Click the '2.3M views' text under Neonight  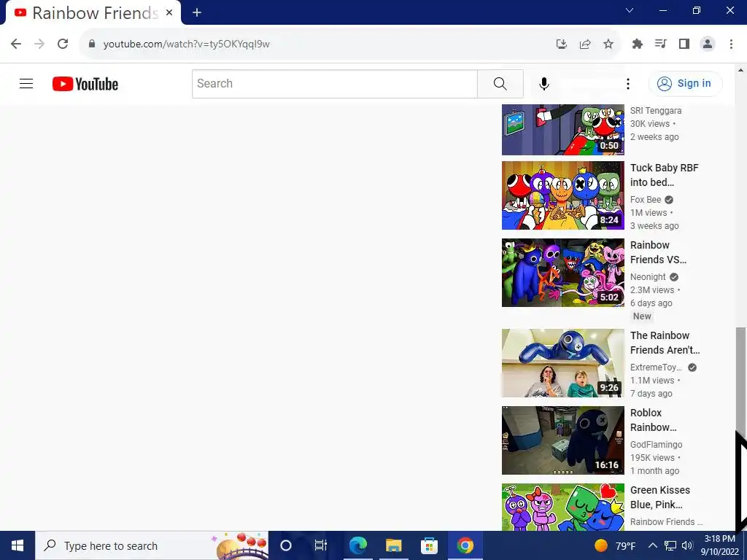tap(651, 290)
